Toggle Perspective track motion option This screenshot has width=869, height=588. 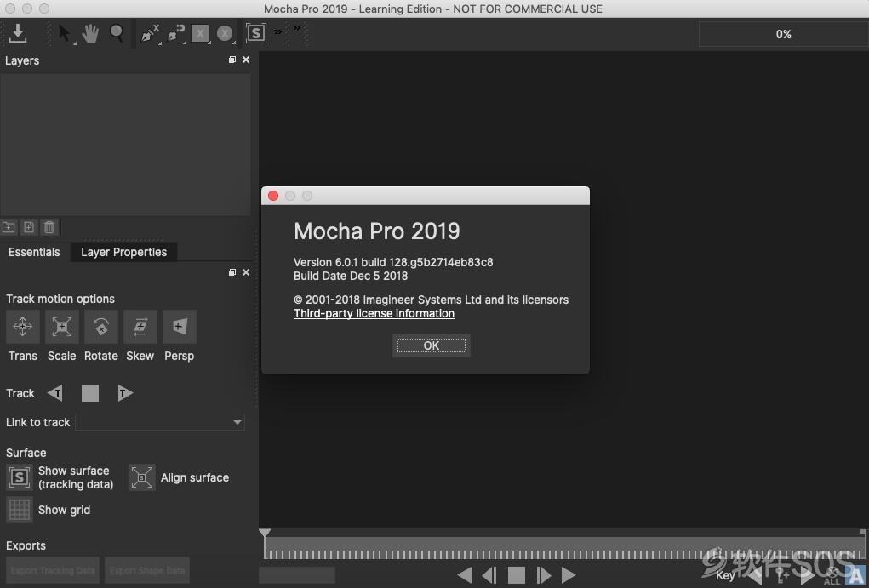click(x=179, y=327)
